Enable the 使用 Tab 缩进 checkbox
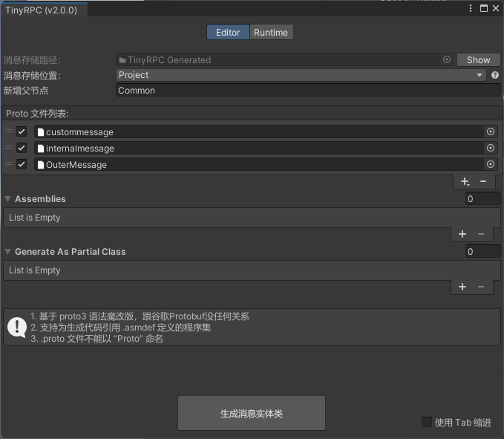The image size is (504, 439). pyautogui.click(x=427, y=422)
